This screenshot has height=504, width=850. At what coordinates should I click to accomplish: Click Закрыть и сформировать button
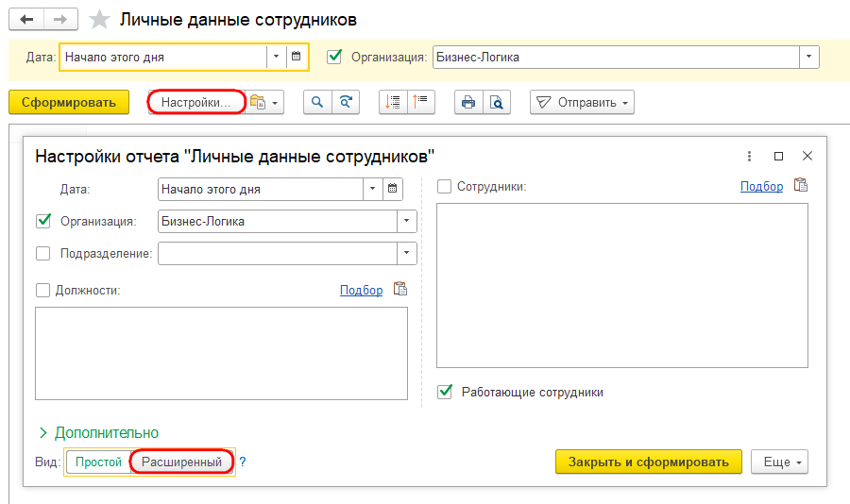(648, 462)
